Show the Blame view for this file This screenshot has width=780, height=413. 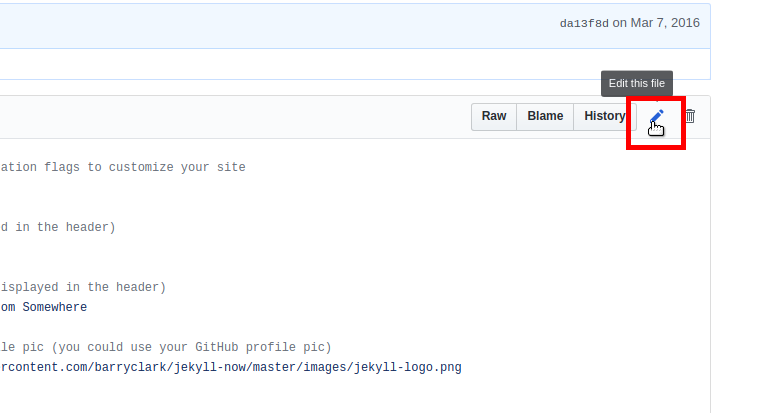(x=545, y=116)
